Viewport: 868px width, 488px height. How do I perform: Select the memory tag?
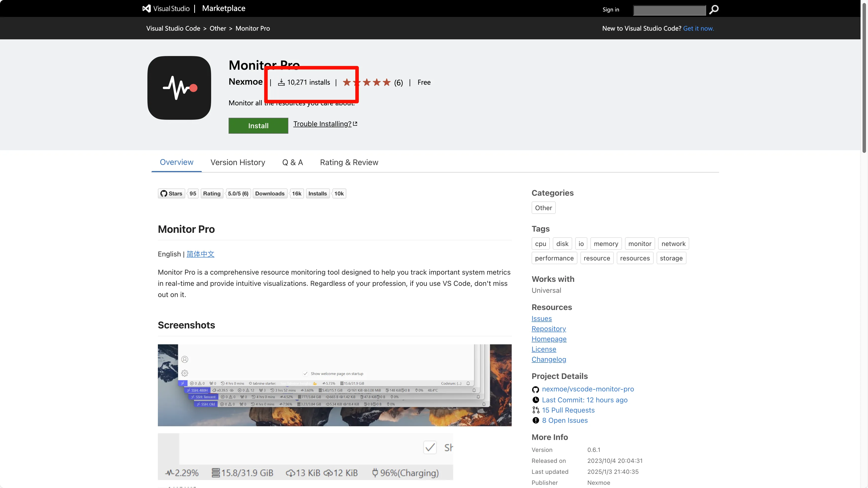pos(606,244)
